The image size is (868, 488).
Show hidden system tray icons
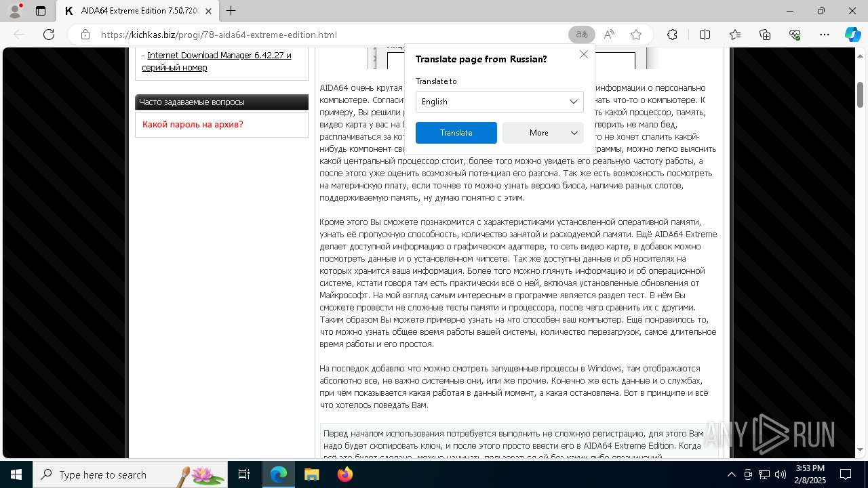tap(731, 474)
